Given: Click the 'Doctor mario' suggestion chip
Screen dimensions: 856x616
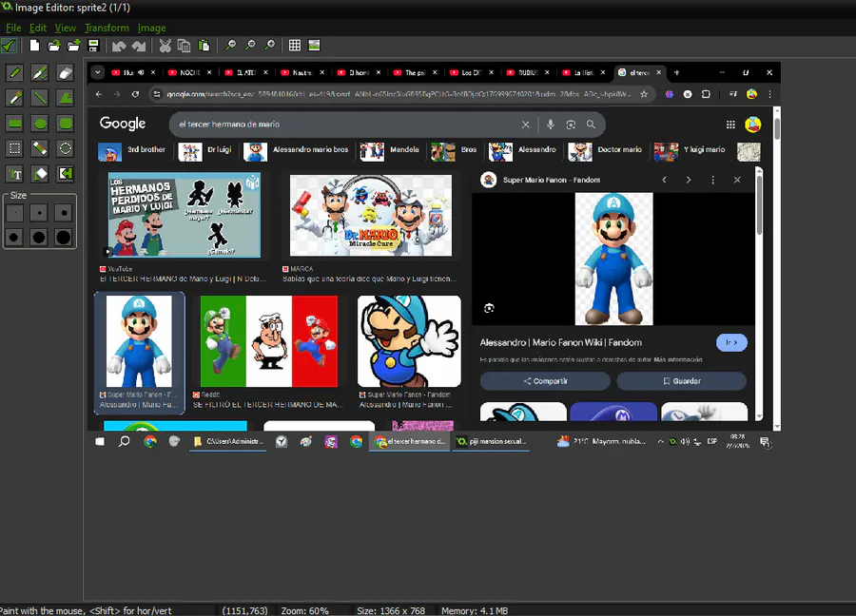Looking at the screenshot, I should coord(606,151).
